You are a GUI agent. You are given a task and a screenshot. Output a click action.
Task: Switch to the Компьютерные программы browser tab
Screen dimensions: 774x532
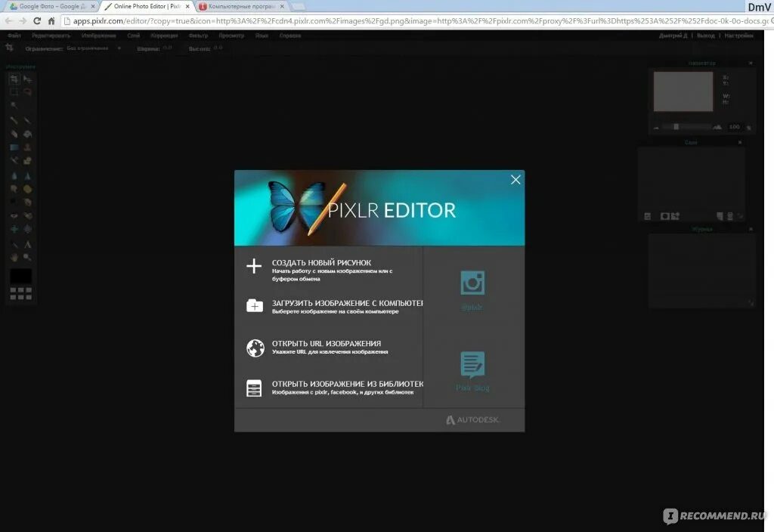(x=242, y=6)
